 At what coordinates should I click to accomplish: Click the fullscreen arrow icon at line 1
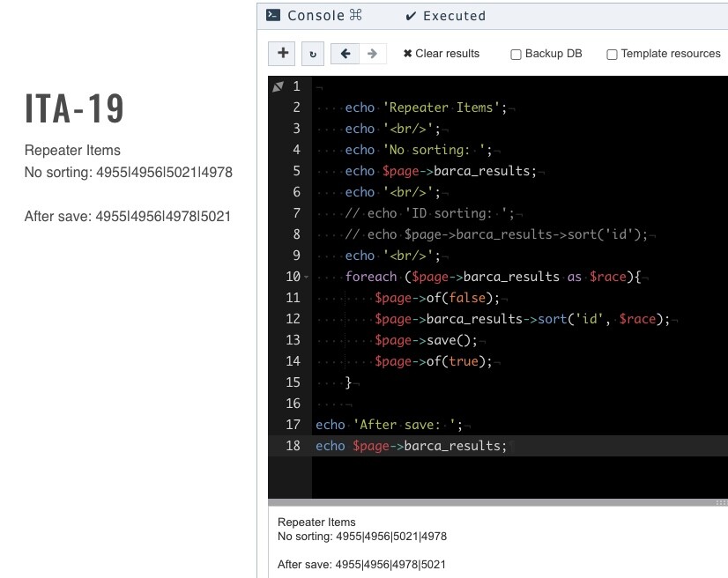278,86
